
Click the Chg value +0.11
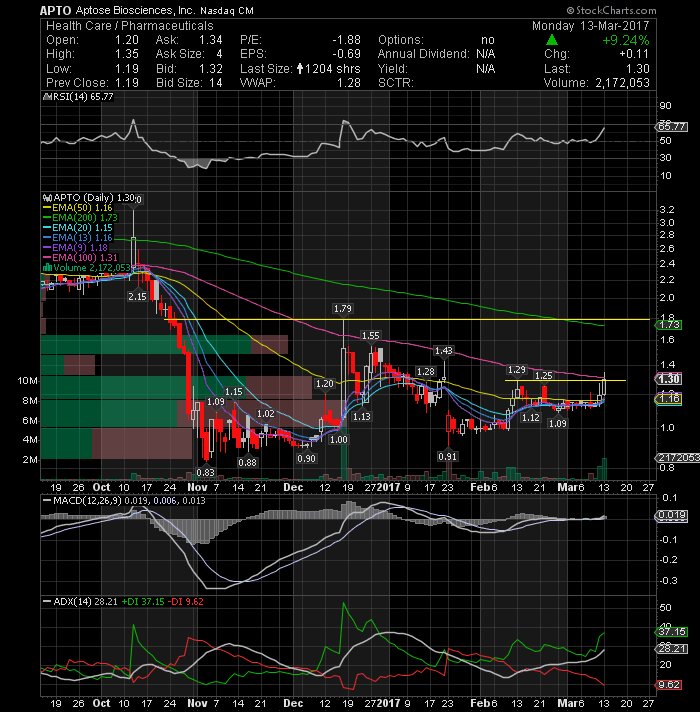pos(634,54)
